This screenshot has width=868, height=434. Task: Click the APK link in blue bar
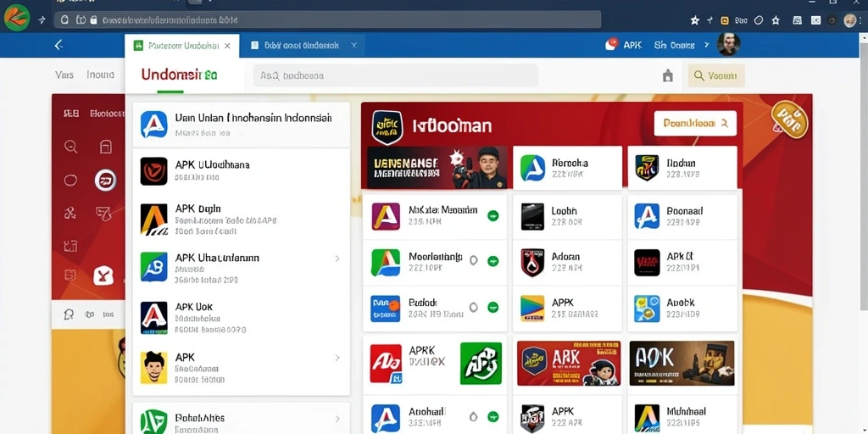pyautogui.click(x=632, y=46)
